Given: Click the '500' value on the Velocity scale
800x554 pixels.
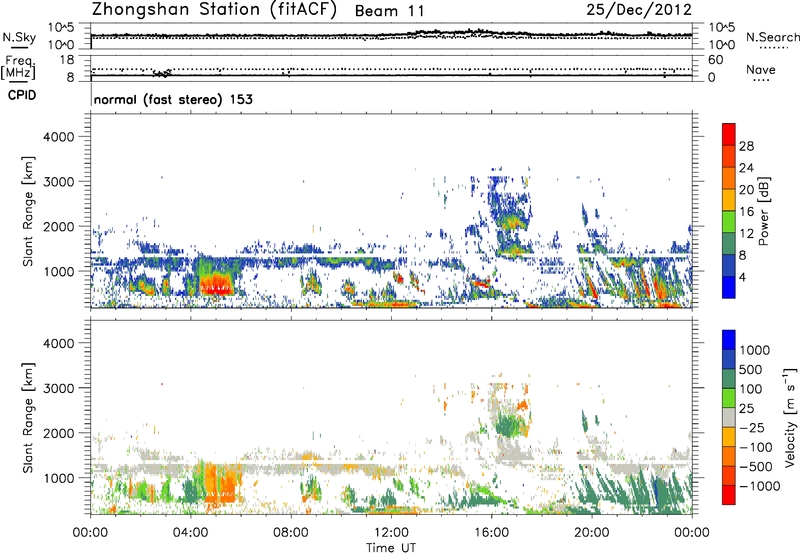Looking at the screenshot, I should 751,370.
